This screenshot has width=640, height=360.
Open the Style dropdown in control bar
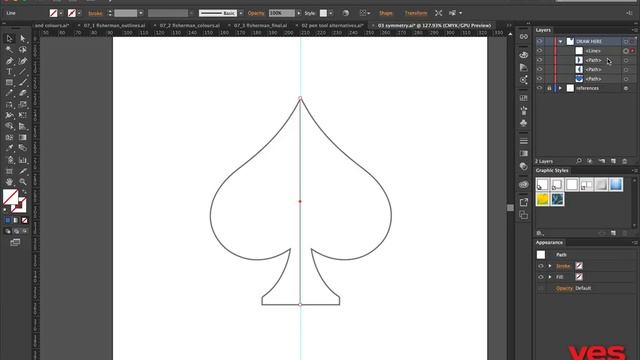(331, 13)
